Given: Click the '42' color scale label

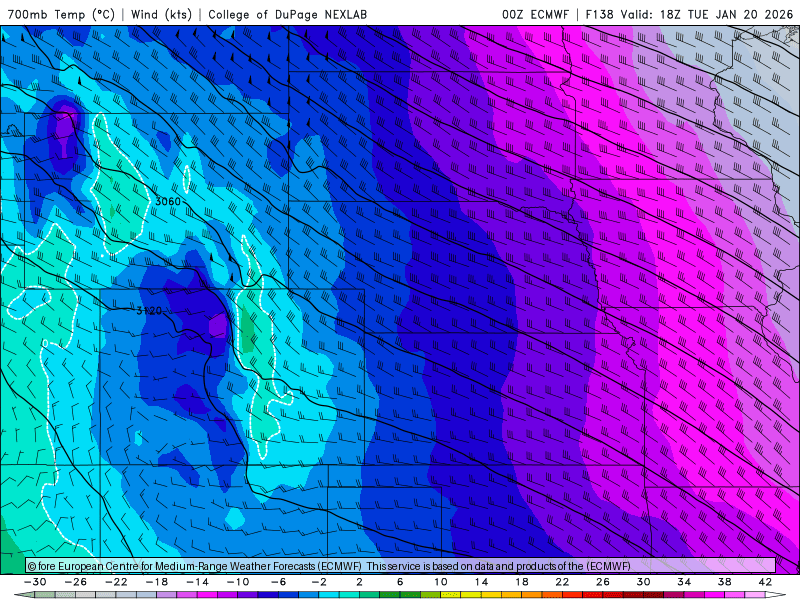Looking at the screenshot, I should coord(765,582).
